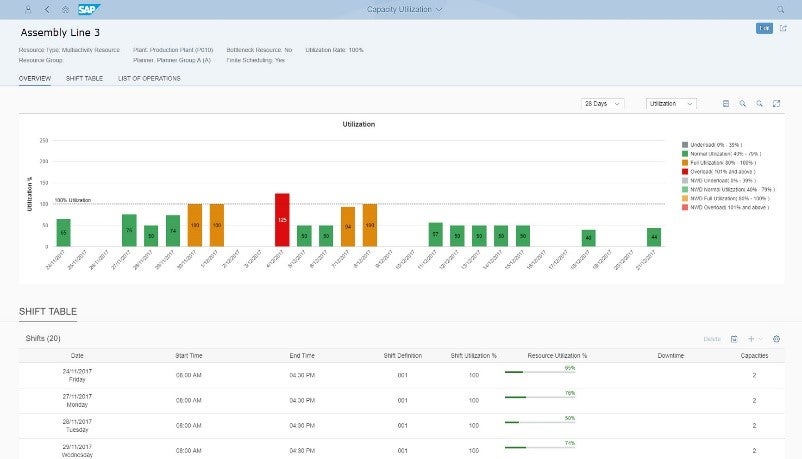Click the red 125 overload bar
802x459 pixels.
[282, 219]
